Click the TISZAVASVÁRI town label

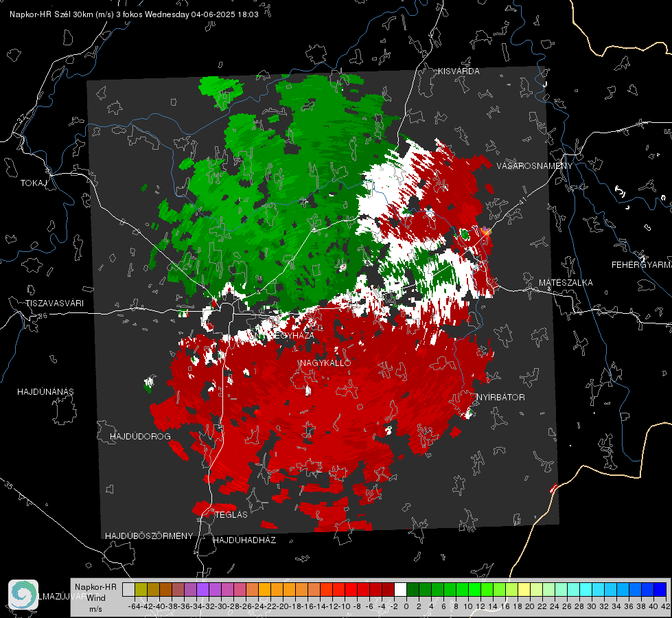(54, 304)
